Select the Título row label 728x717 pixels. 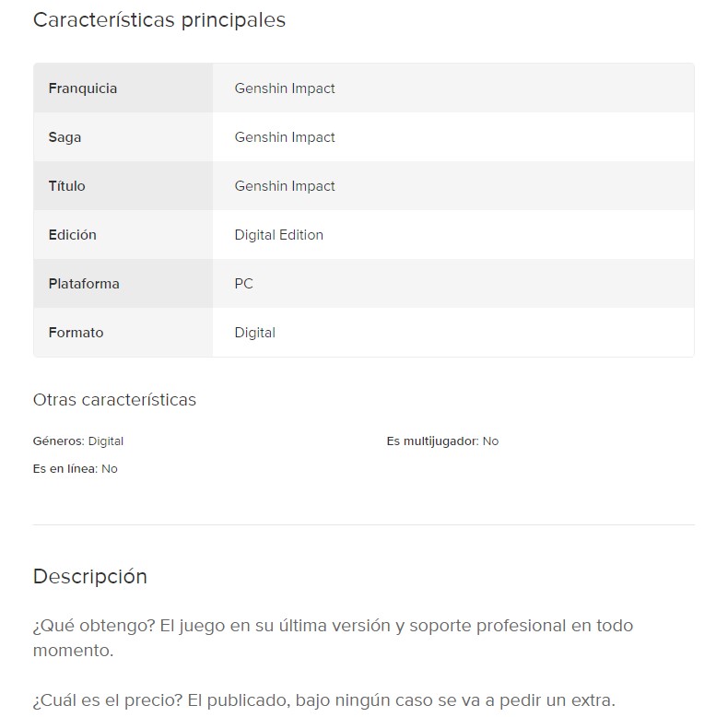(x=66, y=186)
